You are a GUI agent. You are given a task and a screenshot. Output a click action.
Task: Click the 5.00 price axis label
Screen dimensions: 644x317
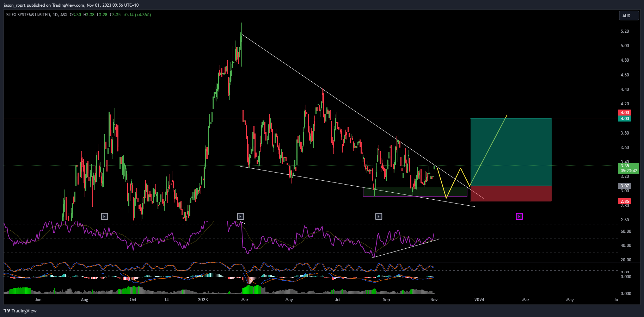(x=625, y=46)
